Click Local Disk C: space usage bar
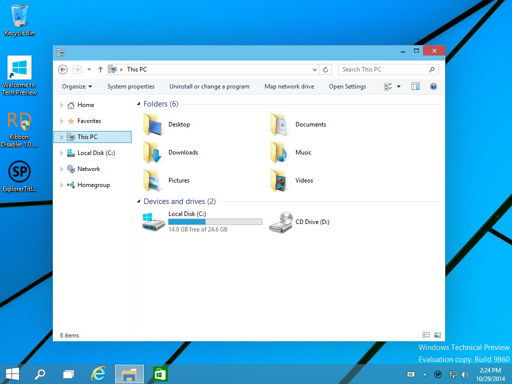512x384 pixels. (x=215, y=222)
